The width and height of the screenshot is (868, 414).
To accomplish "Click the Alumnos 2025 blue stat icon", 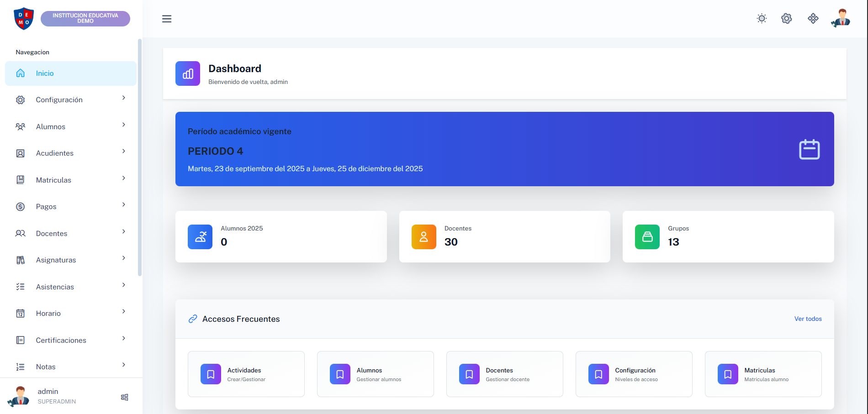I will click(x=200, y=237).
